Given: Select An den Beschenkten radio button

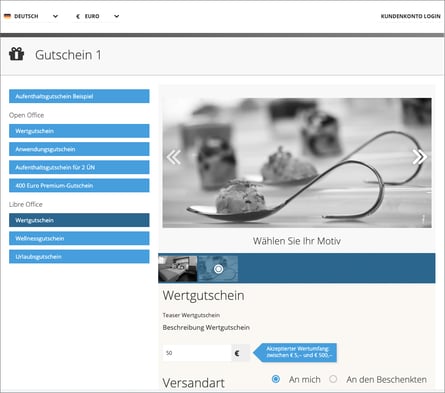Looking at the screenshot, I should pyautogui.click(x=333, y=379).
